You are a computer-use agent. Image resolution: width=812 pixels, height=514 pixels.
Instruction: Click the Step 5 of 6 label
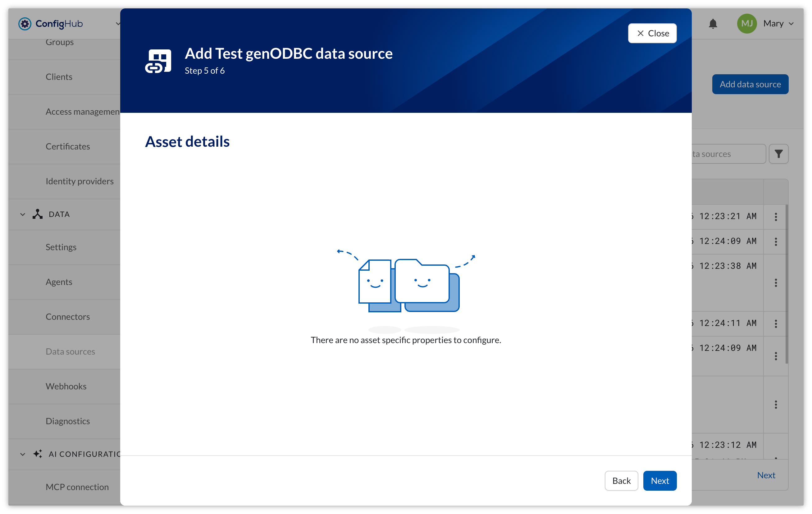204,71
